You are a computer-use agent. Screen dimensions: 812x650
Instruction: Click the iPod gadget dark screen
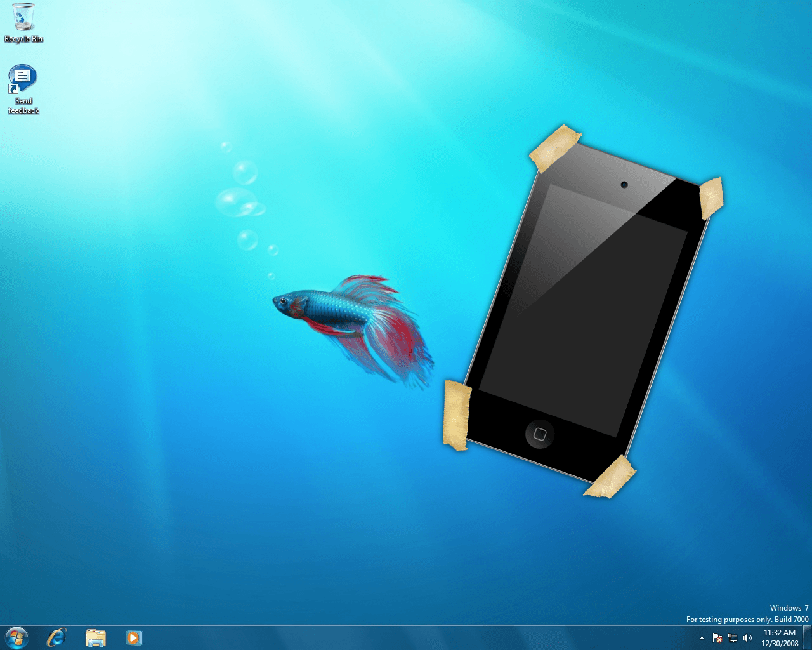pyautogui.click(x=584, y=310)
